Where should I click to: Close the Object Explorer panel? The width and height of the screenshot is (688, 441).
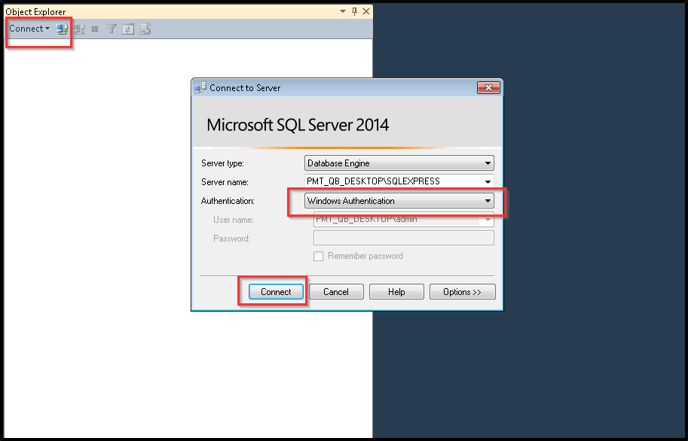pyautogui.click(x=366, y=11)
